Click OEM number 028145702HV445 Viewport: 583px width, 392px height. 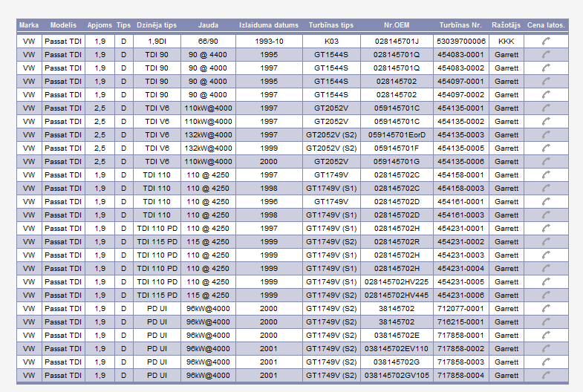[397, 295]
